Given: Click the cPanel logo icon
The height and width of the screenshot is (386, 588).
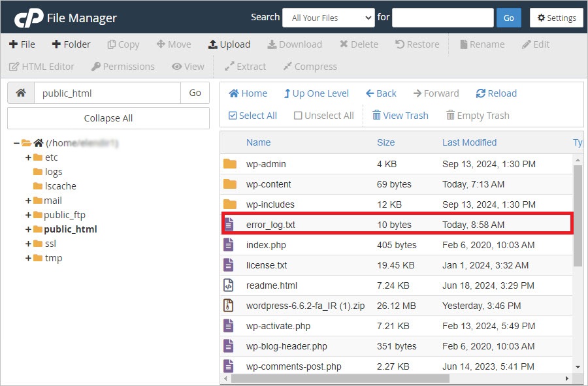Looking at the screenshot, I should pyautogui.click(x=29, y=18).
